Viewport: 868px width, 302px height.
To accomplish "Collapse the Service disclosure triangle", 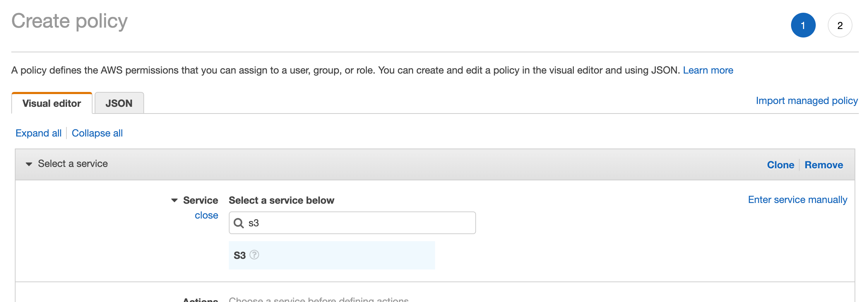I will click(174, 201).
